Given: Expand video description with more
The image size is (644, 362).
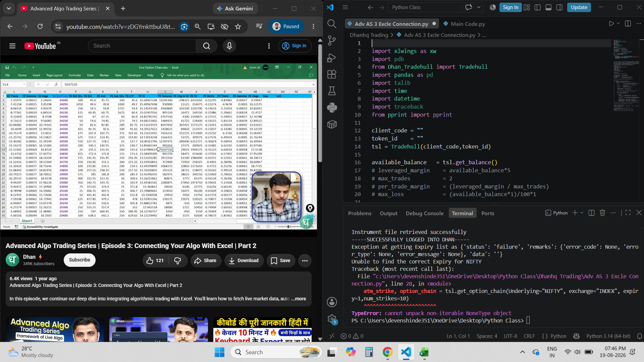Looking at the screenshot, I should (299, 299).
